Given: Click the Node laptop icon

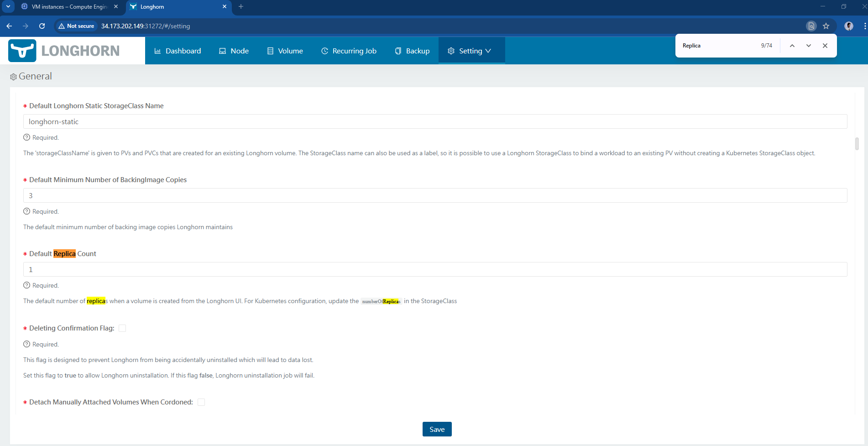Looking at the screenshot, I should 223,51.
